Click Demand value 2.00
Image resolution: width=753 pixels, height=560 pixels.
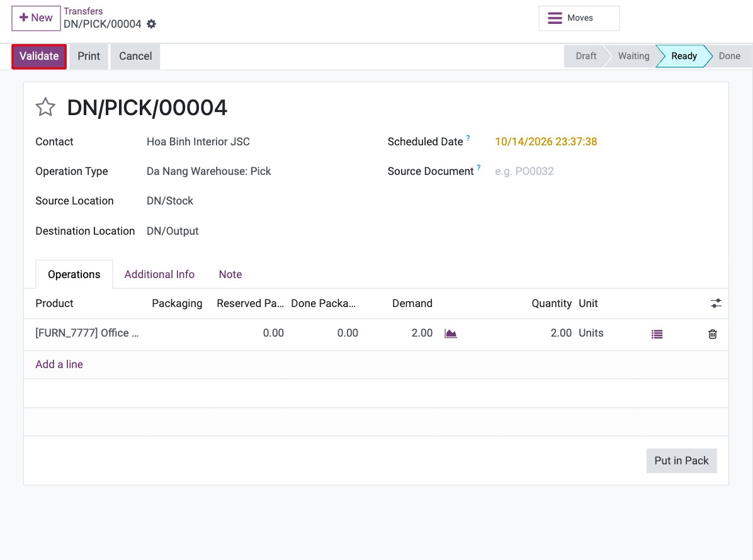(422, 333)
